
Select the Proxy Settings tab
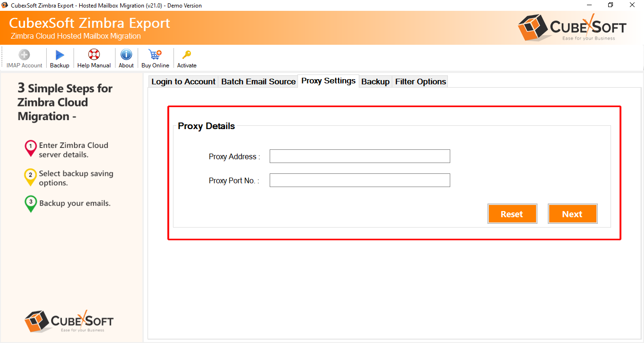tap(329, 81)
